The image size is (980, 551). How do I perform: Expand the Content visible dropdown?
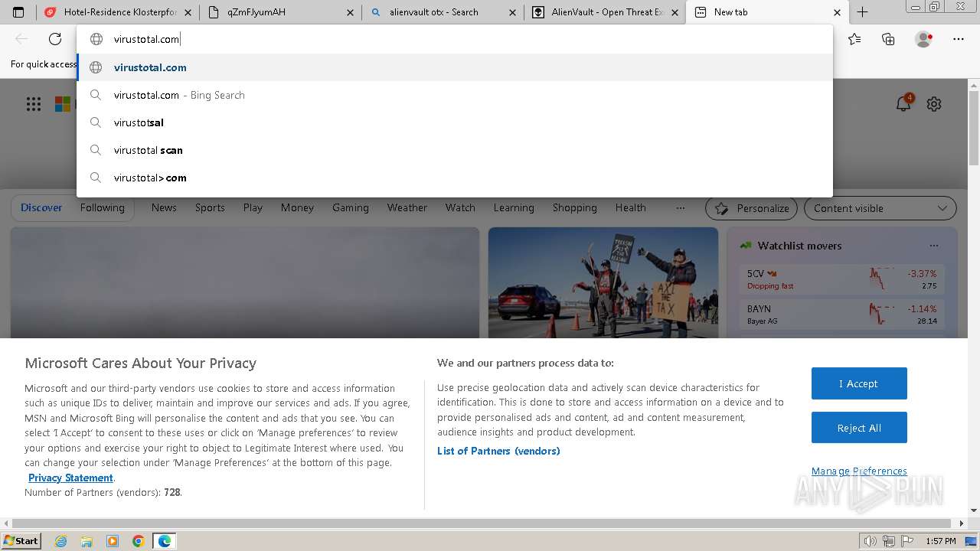coord(880,208)
